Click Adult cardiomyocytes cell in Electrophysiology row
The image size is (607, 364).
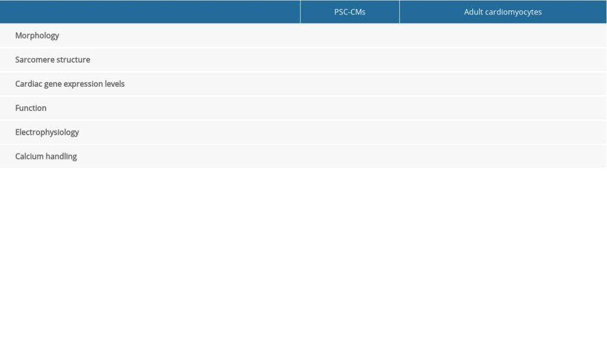(x=503, y=132)
